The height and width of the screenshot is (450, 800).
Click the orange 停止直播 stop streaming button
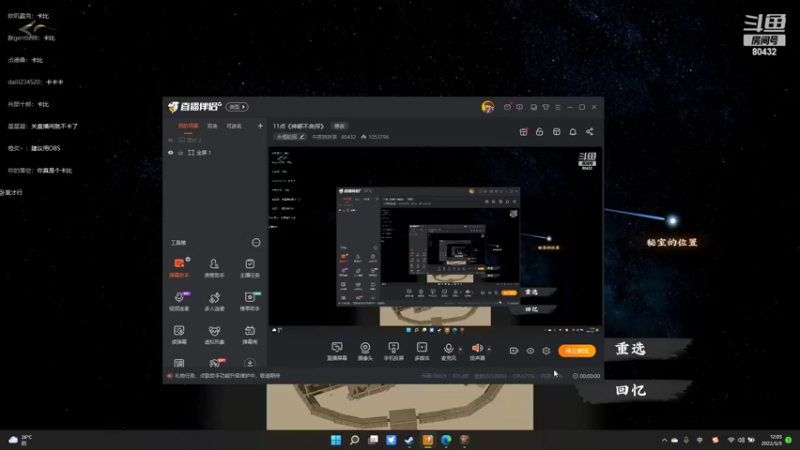click(x=577, y=351)
